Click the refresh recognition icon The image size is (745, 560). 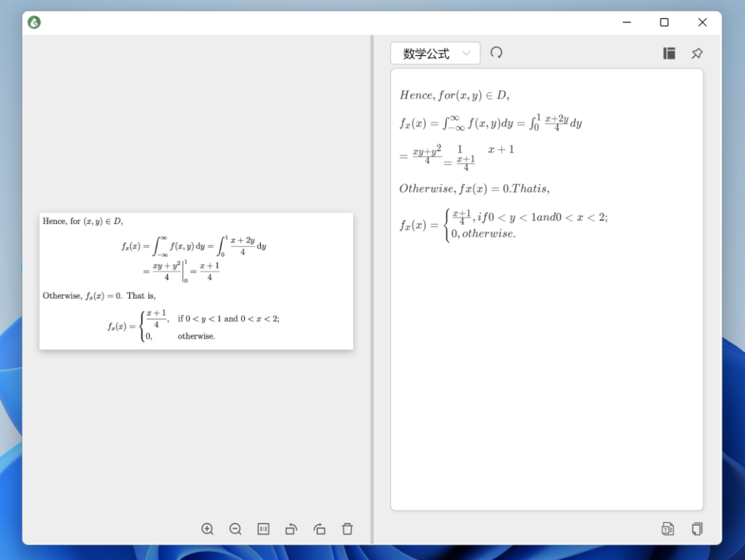pyautogui.click(x=496, y=52)
